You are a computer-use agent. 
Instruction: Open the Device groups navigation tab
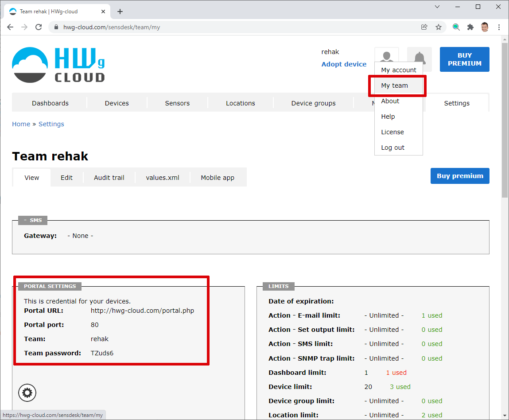pyautogui.click(x=313, y=103)
